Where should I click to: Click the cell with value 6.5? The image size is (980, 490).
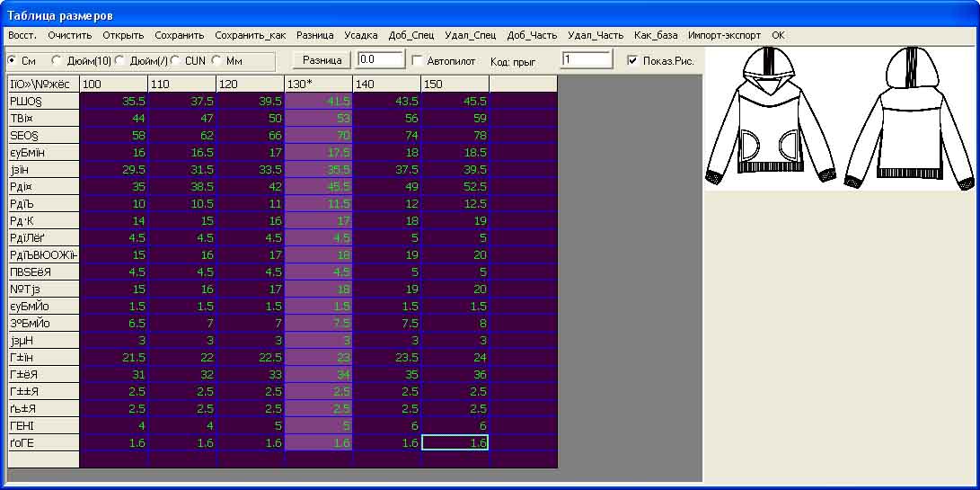point(114,323)
